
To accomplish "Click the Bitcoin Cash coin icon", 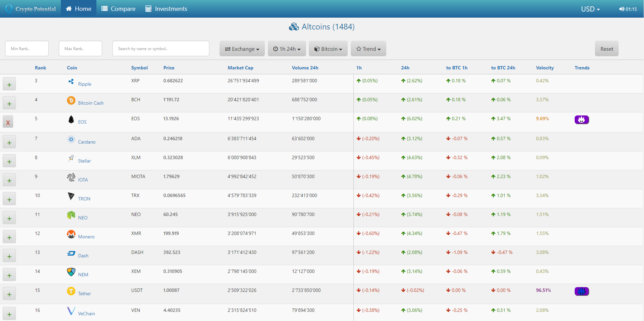I will tap(71, 100).
